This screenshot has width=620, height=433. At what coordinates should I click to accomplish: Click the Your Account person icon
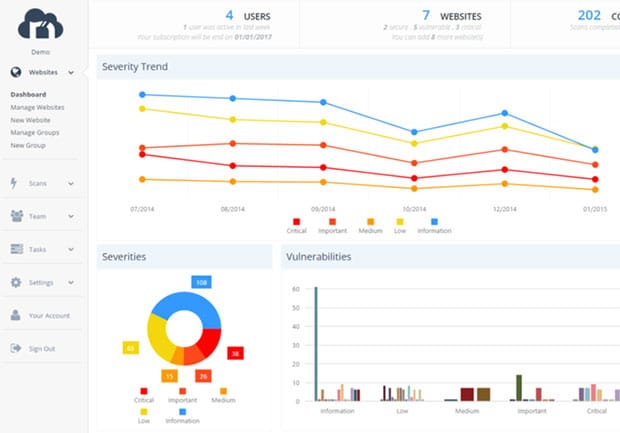(16, 315)
